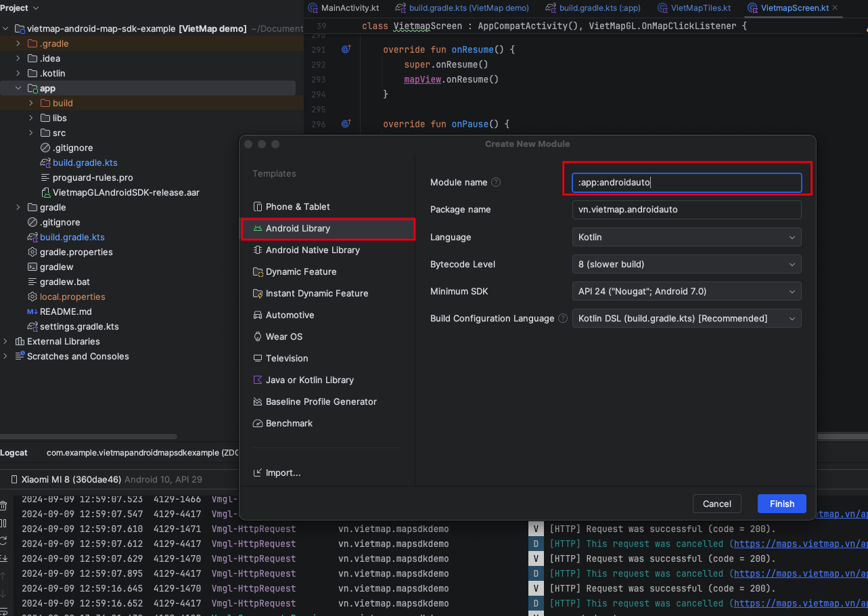This screenshot has width=868, height=616.
Task: Switch to build.gradle.kts (:app) tab
Action: coord(593,8)
